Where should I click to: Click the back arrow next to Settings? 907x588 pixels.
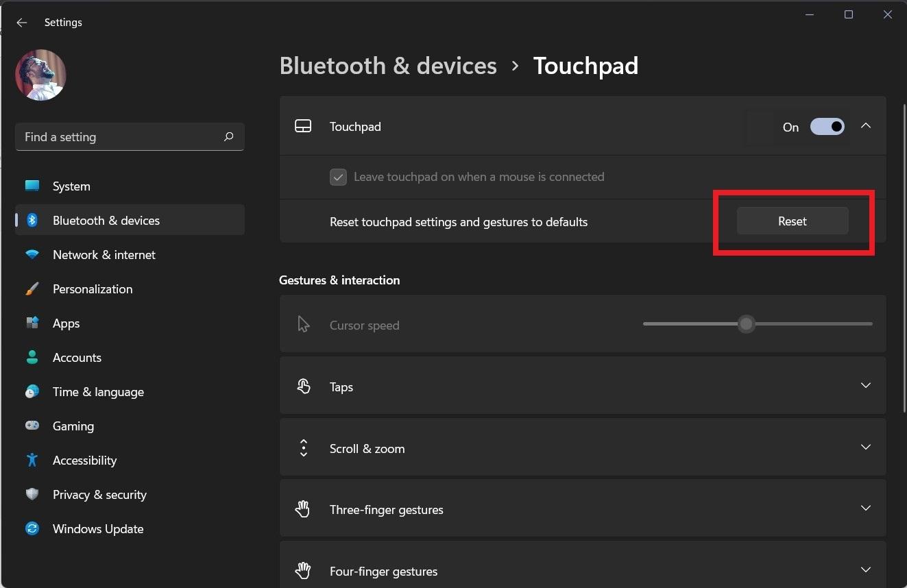tap(22, 23)
